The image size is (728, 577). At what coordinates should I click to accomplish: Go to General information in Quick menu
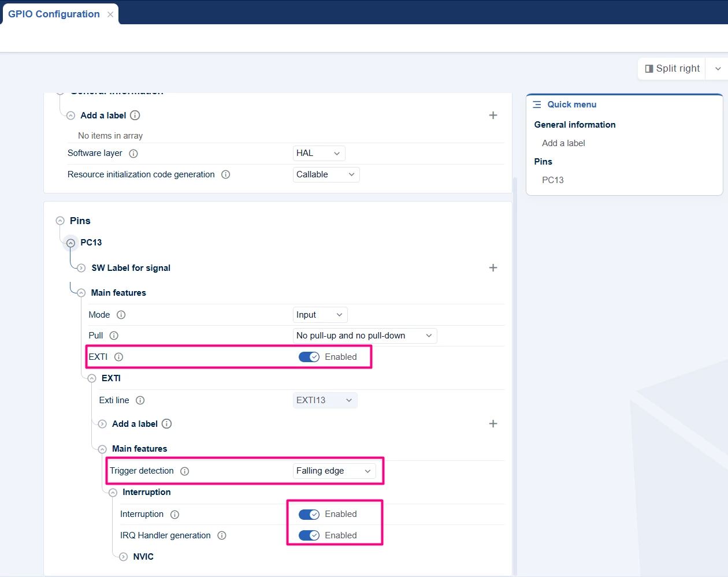click(575, 125)
